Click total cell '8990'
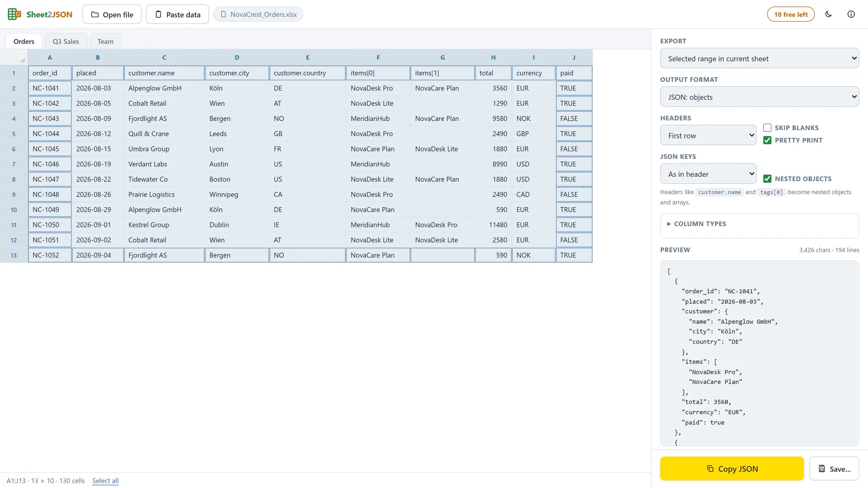 [x=493, y=164]
